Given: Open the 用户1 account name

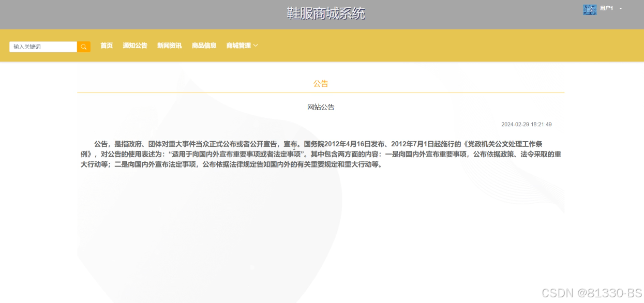Looking at the screenshot, I should pyautogui.click(x=606, y=8).
